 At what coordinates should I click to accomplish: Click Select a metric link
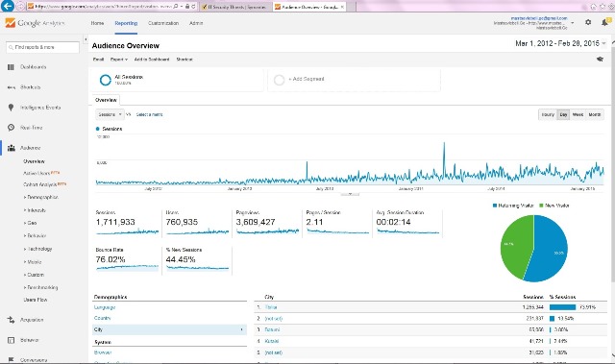[x=149, y=114]
